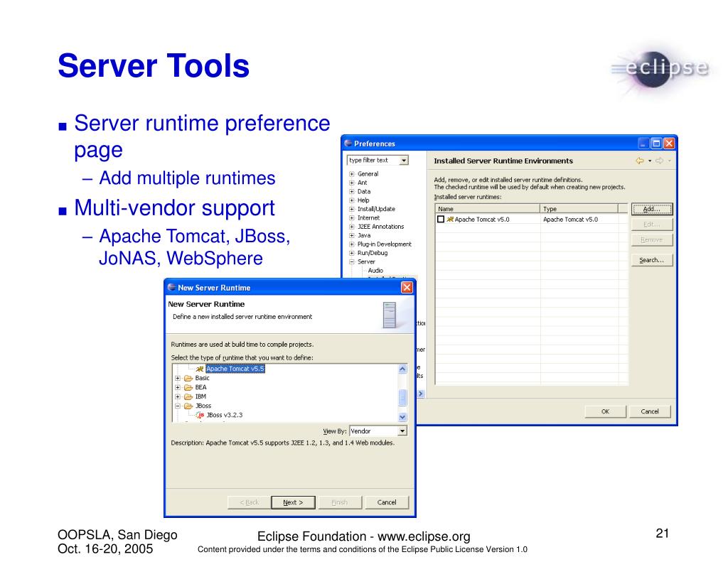The height and width of the screenshot is (562, 728).
Task: Click Next in New Server Runtime wizard
Action: coord(293,502)
